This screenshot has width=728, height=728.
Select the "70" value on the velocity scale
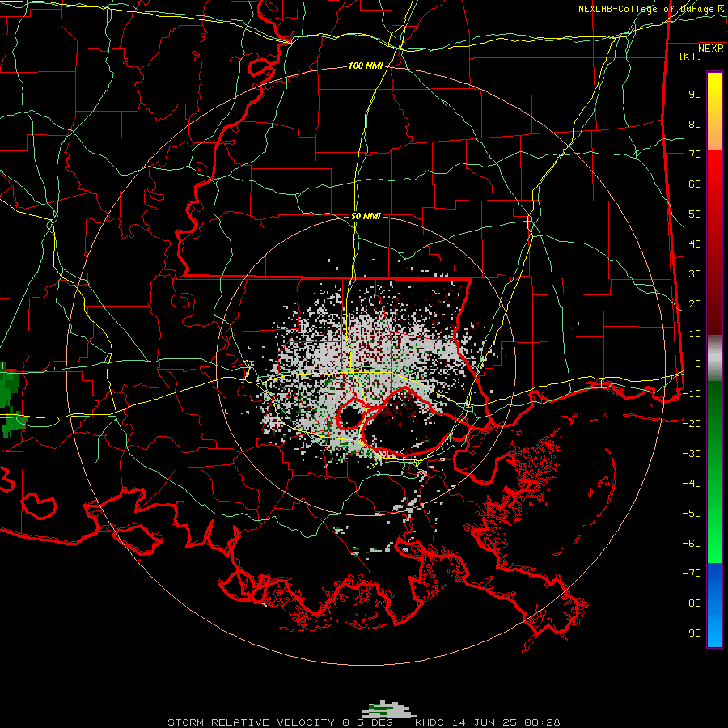(x=695, y=154)
